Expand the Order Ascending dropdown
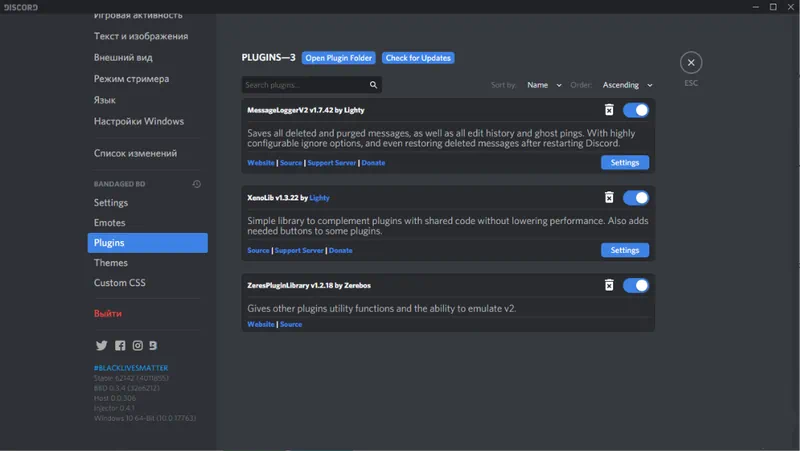Viewport: 800px width, 451px height. click(x=627, y=85)
